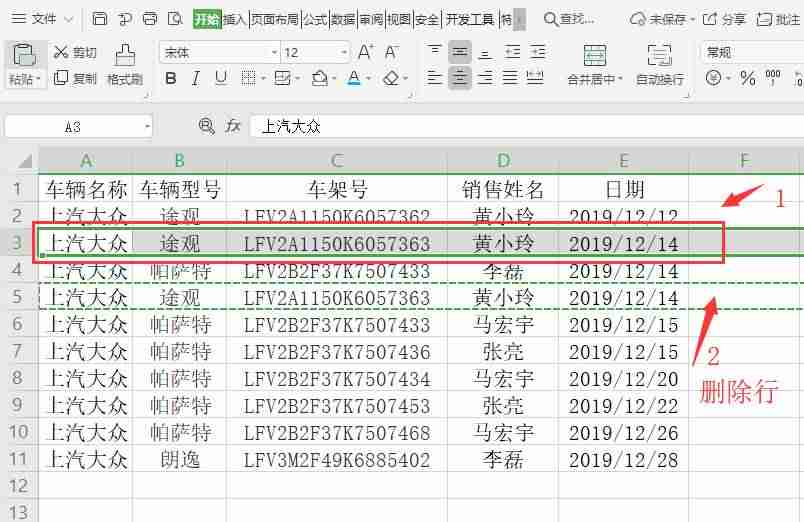Image resolution: width=804 pixels, height=522 pixels.
Task: Click Merge and Center (合并居中) icon
Action: coord(595,55)
